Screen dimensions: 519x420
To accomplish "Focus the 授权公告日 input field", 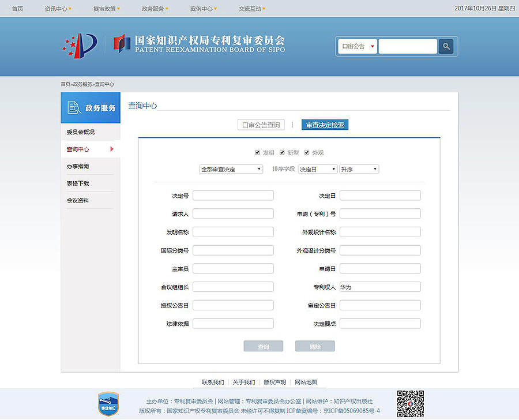I will coord(234,305).
